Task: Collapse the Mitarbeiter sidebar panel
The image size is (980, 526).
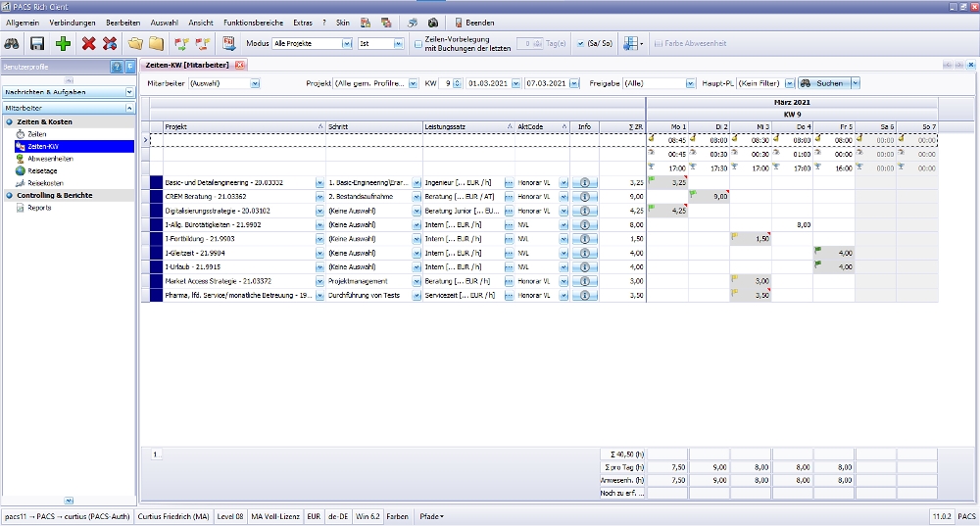Action: click(x=128, y=107)
